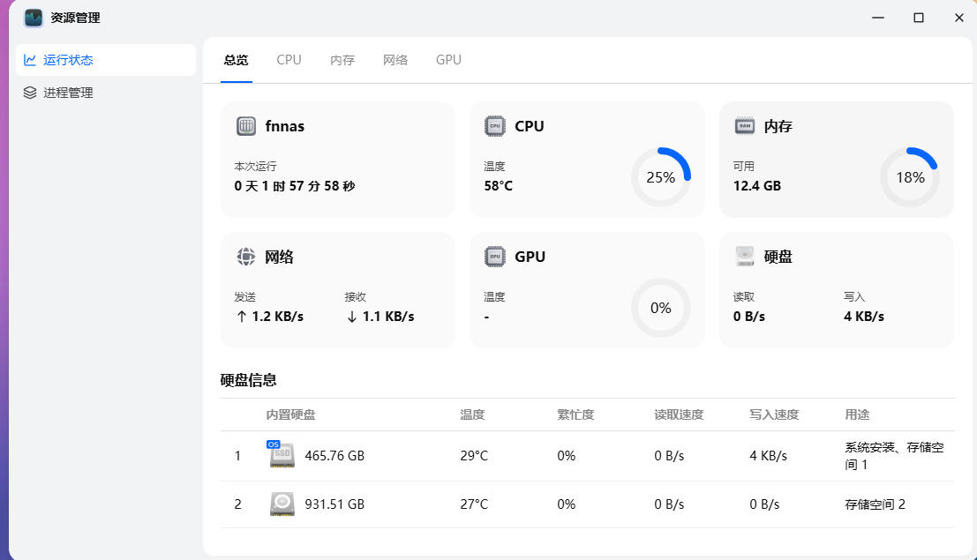Screen dimensions: 977x560
Task: Click the 内存 card title
Action: [x=778, y=126]
